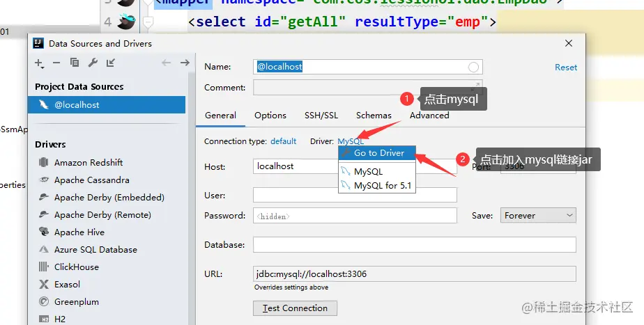Switch to the Options tab
The width and height of the screenshot is (644, 325).
click(x=270, y=116)
